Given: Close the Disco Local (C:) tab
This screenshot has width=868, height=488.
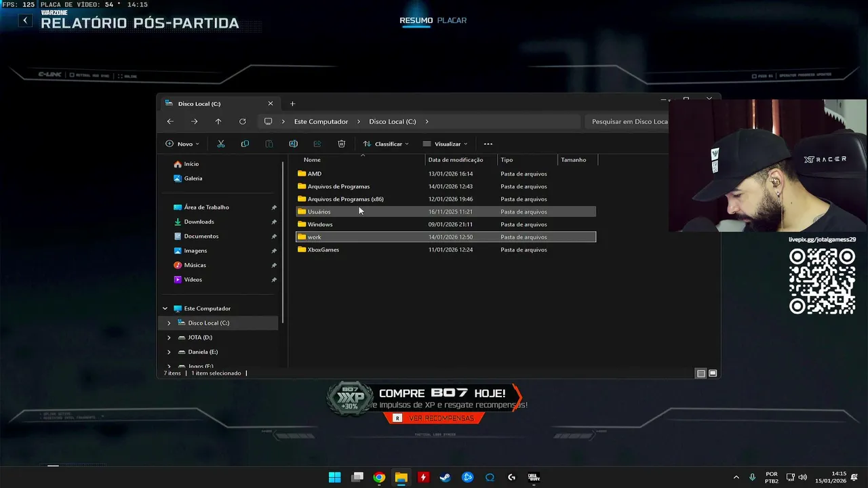Looking at the screenshot, I should pyautogui.click(x=271, y=104).
